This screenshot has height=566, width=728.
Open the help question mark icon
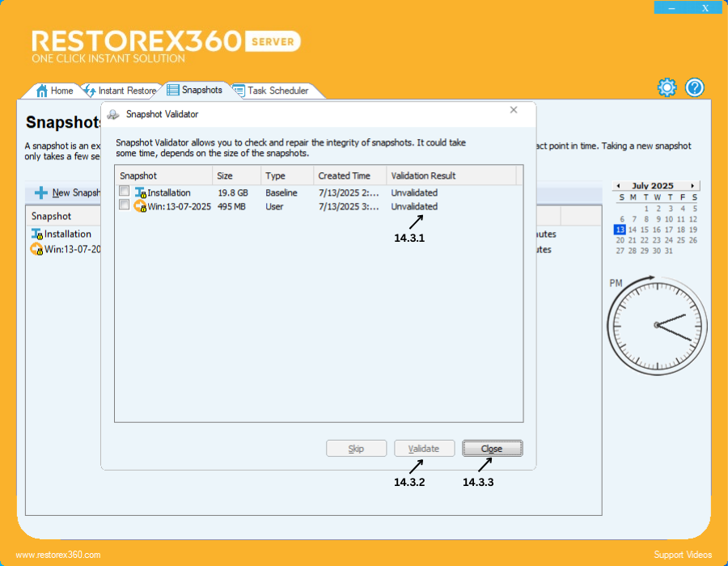click(x=695, y=87)
